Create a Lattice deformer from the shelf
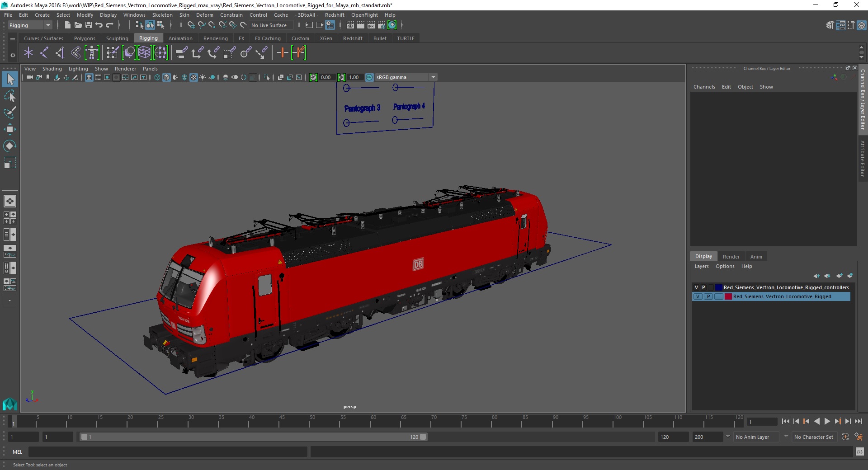The image size is (868, 470). [144, 53]
